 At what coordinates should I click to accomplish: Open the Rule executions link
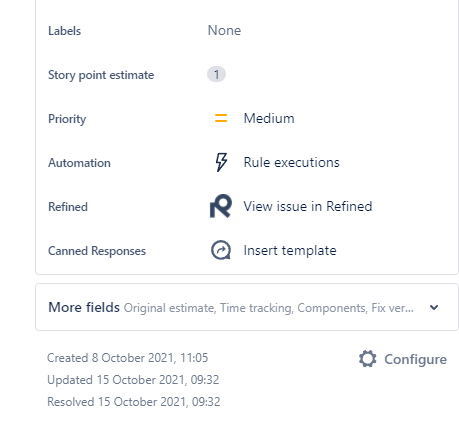click(x=291, y=162)
